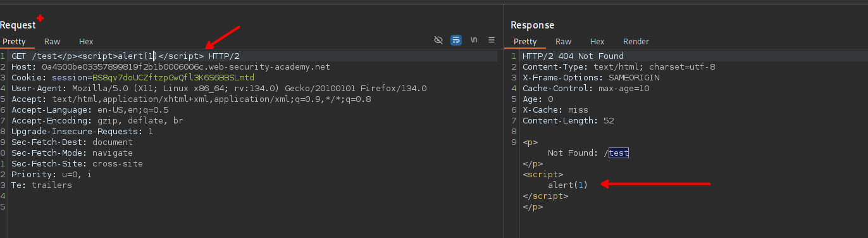Click the Accept header line in the request
This screenshot has height=238, width=868.
(191, 99)
